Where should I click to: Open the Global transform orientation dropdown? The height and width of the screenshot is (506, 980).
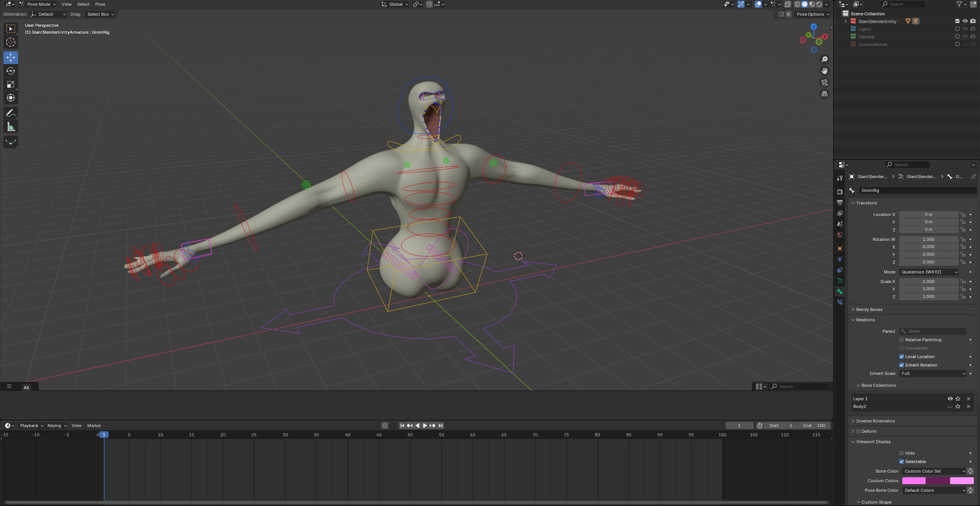pyautogui.click(x=395, y=4)
